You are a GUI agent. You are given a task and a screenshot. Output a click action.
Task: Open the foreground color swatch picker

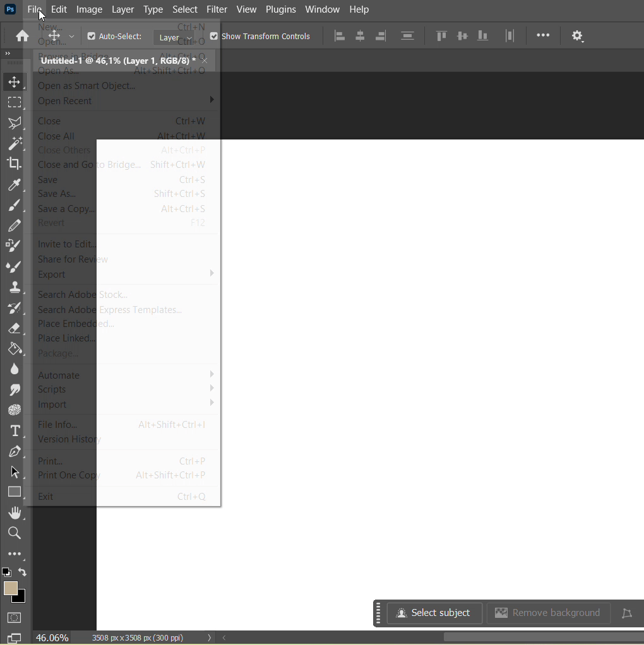(10, 588)
